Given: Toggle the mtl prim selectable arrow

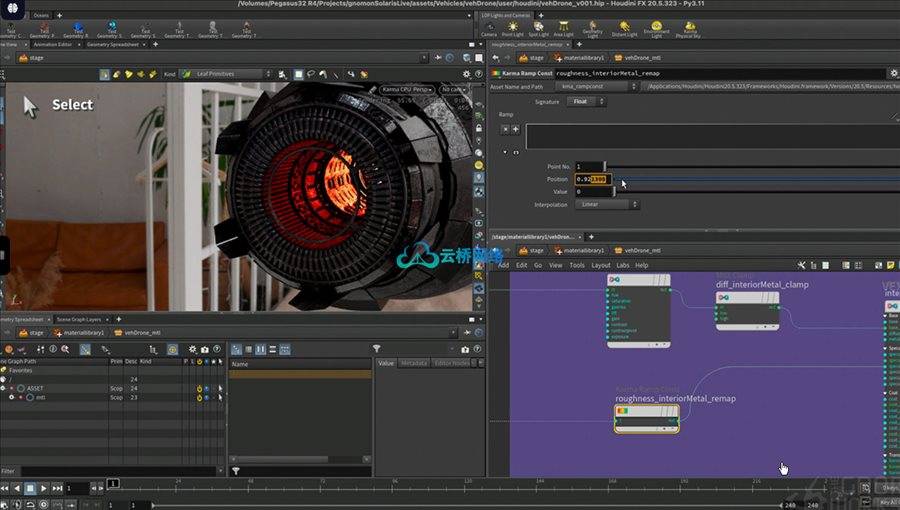Looking at the screenshot, I should [220, 397].
